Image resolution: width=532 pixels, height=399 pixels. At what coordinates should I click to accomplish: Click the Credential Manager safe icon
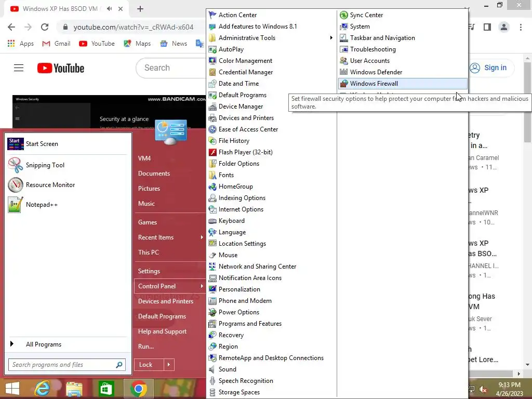pyautogui.click(x=212, y=72)
